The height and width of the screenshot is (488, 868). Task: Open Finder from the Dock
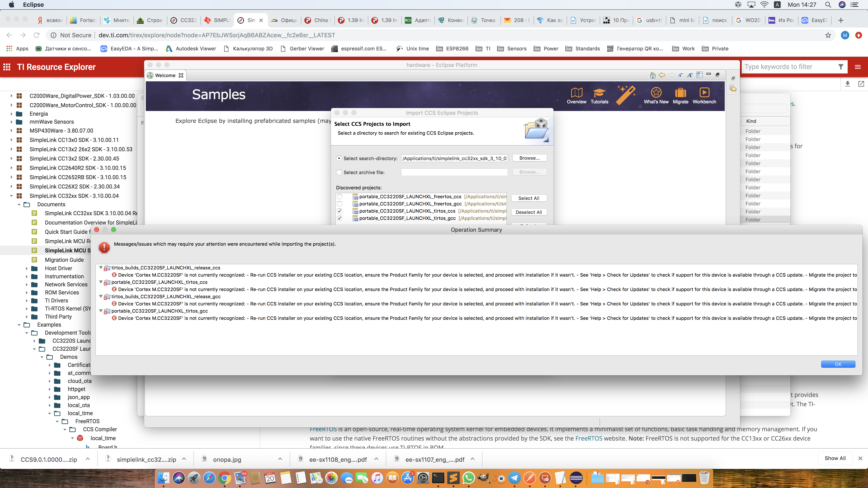click(163, 478)
